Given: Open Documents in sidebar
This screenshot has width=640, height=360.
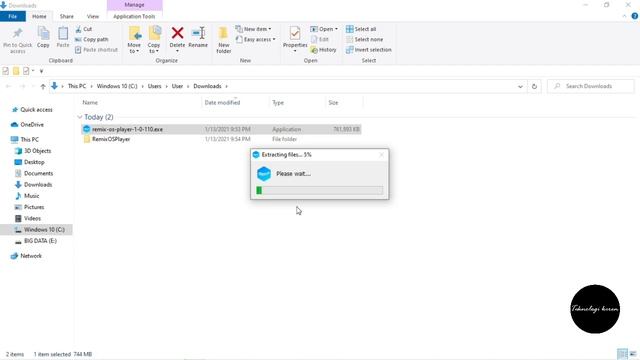Looking at the screenshot, I should (33, 173).
